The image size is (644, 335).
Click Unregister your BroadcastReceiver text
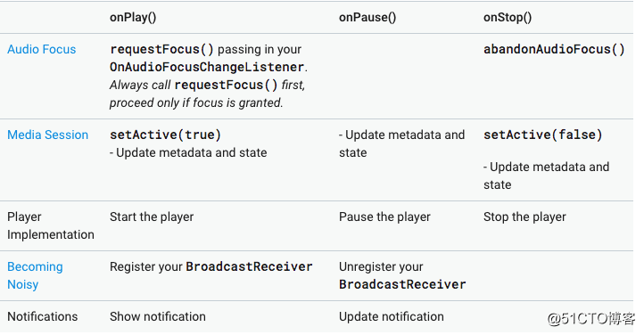click(402, 275)
